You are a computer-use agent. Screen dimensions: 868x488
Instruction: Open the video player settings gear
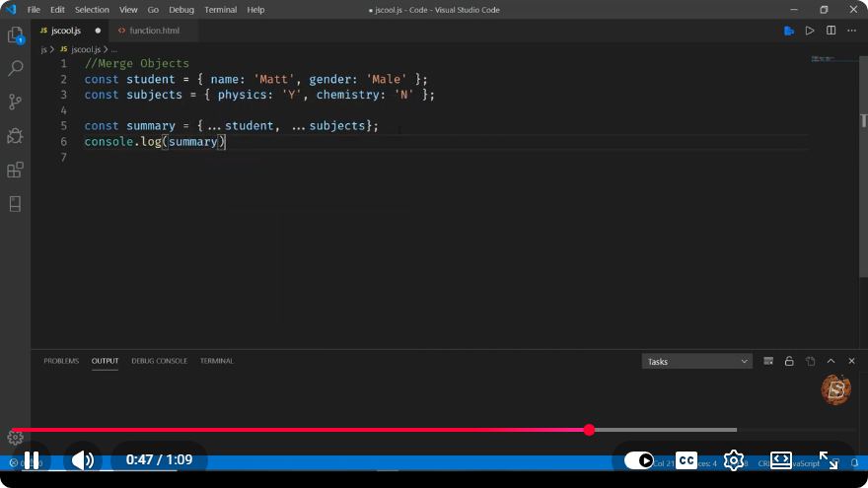point(734,460)
